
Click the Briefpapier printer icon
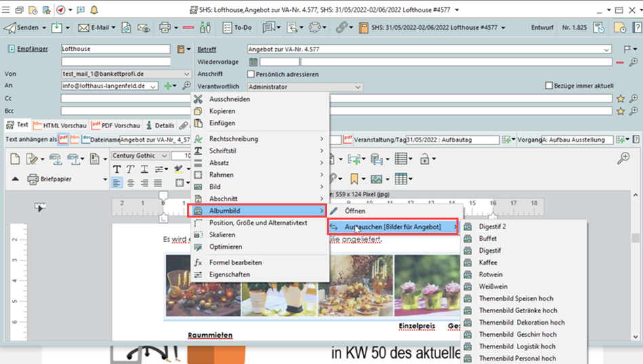(x=33, y=180)
